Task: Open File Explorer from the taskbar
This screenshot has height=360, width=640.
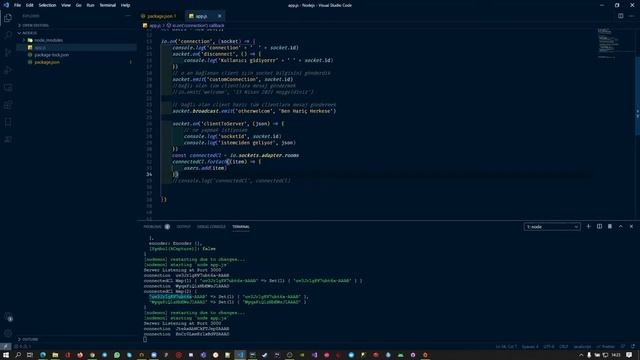Action: pyautogui.click(x=55, y=355)
